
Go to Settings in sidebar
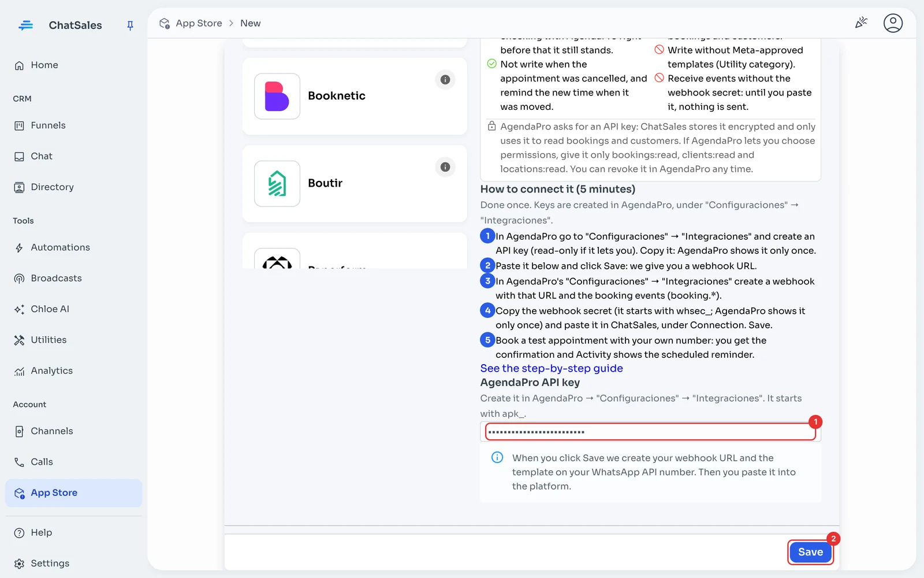tap(73, 564)
